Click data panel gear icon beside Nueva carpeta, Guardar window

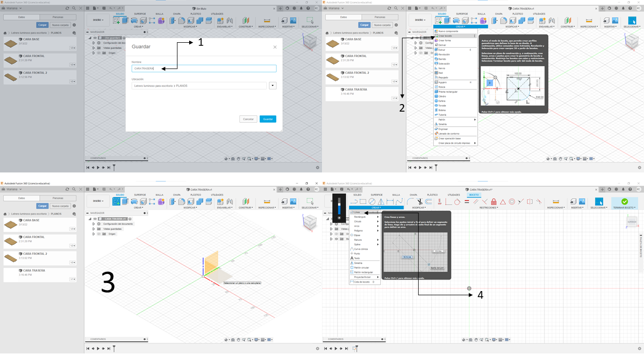74,25
